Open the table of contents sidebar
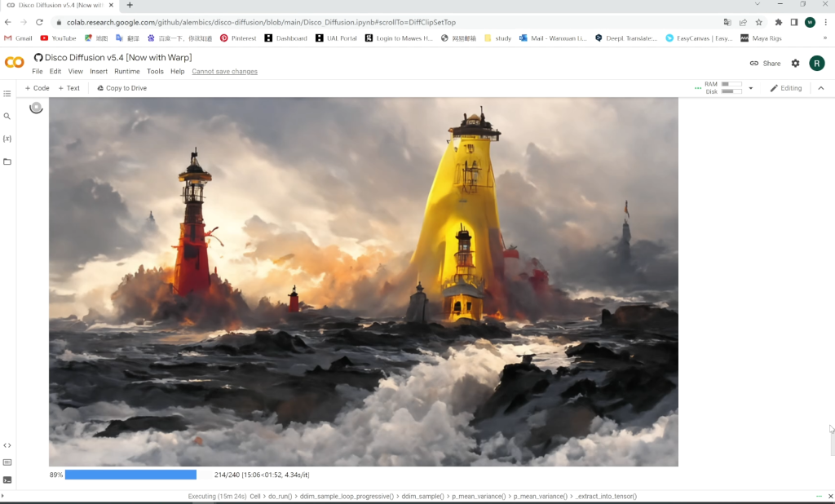This screenshot has height=504, width=835. point(7,94)
